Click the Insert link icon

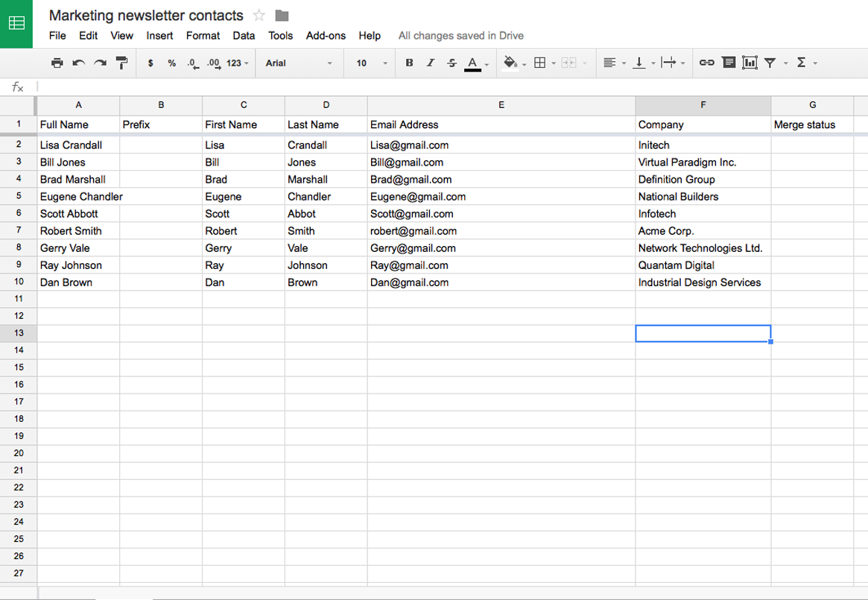click(x=706, y=63)
